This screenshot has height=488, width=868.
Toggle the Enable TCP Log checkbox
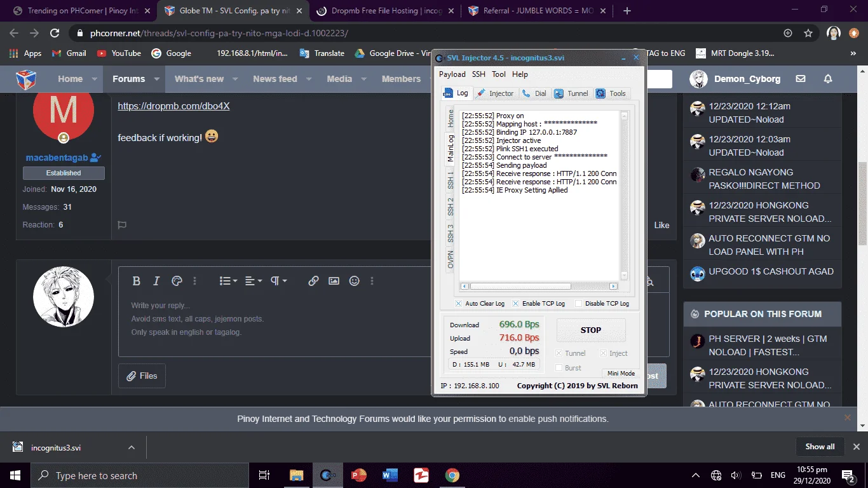point(515,304)
